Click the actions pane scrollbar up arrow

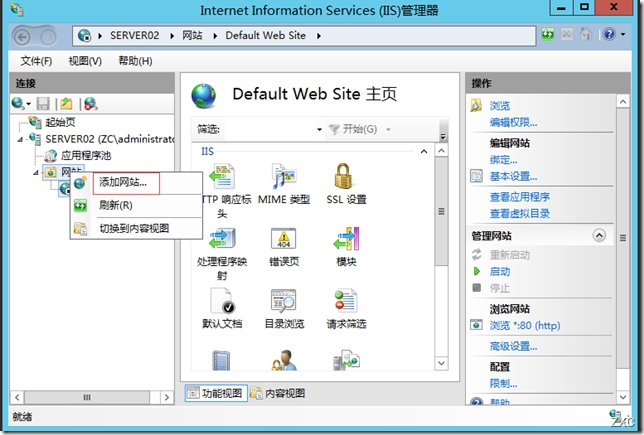pos(623,101)
